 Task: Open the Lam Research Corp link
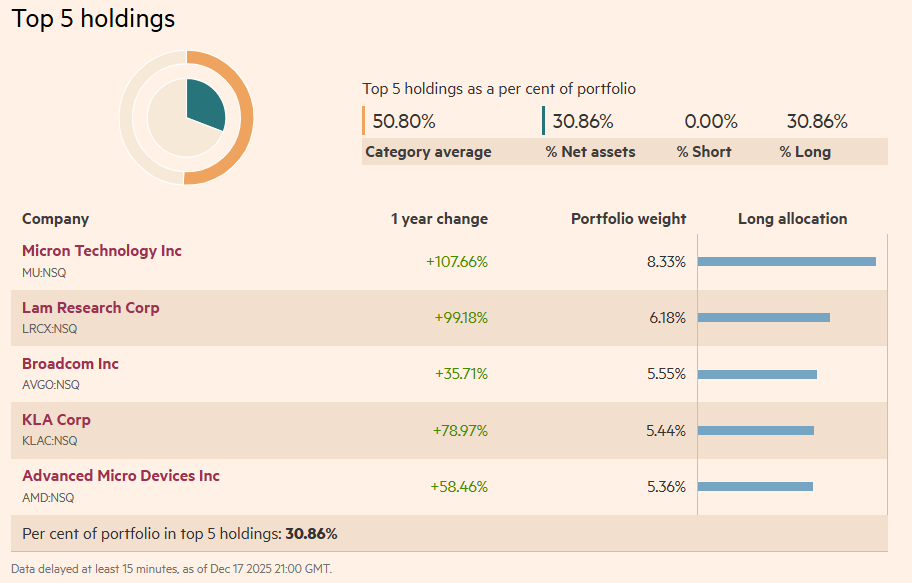[x=90, y=308]
